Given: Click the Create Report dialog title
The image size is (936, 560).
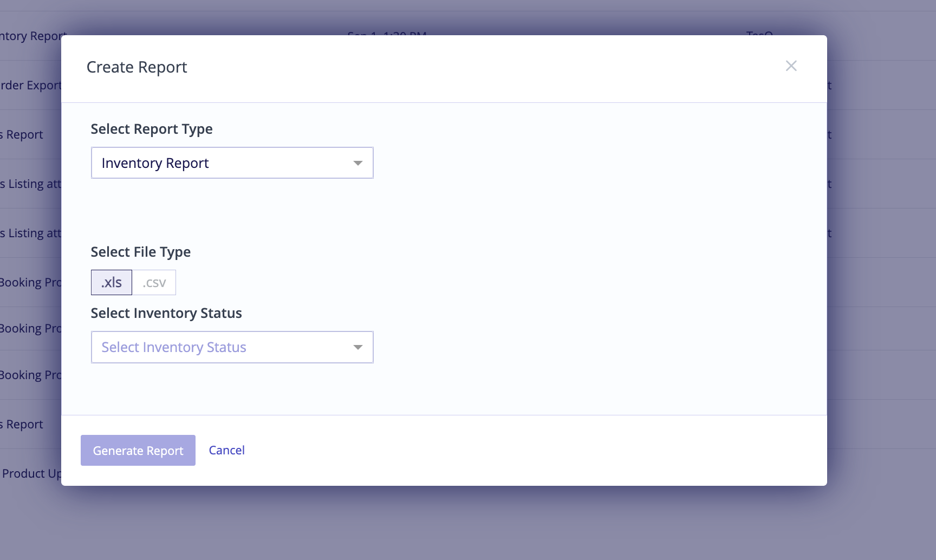Looking at the screenshot, I should [x=136, y=67].
